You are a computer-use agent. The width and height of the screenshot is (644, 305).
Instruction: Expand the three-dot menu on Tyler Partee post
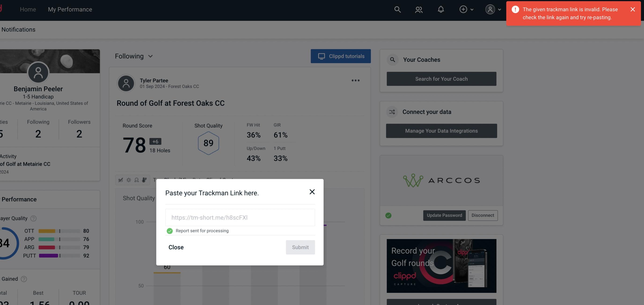(355, 81)
